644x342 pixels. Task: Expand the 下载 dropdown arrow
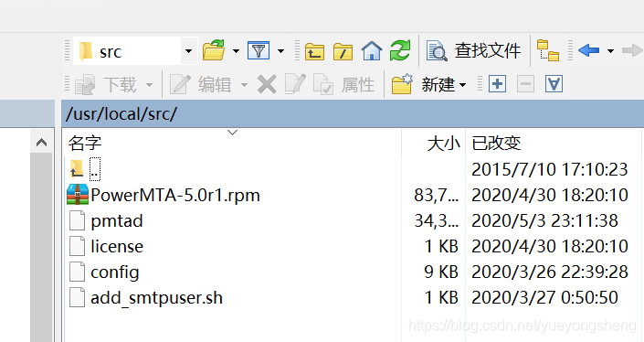150,85
